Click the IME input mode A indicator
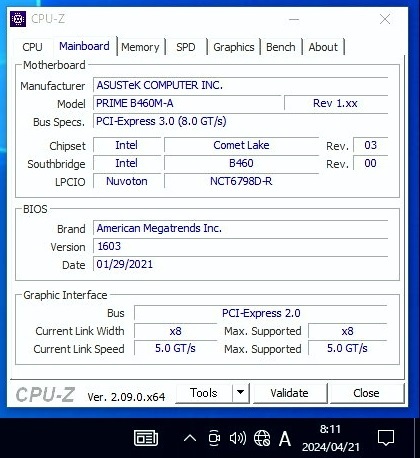The height and width of the screenshot is (458, 420). tap(285, 438)
